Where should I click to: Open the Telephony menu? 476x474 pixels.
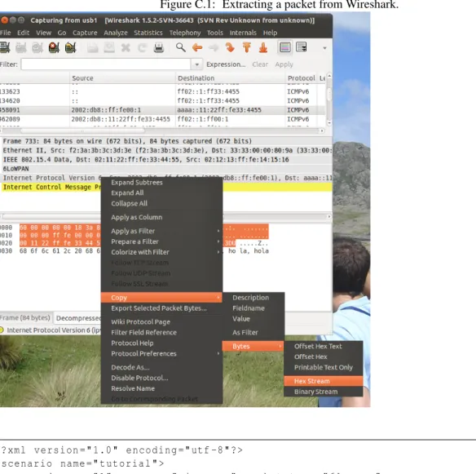pos(185,33)
